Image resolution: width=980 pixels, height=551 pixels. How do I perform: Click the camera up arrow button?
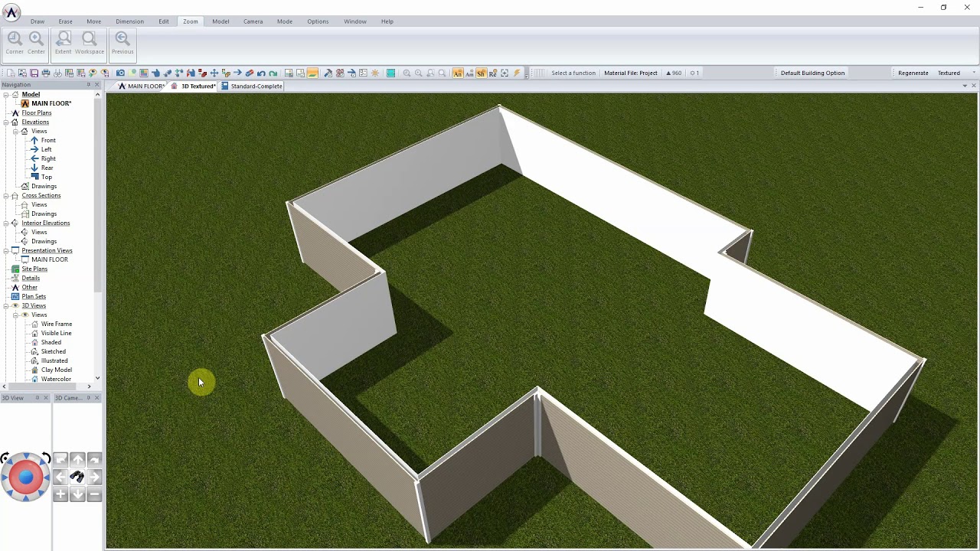click(77, 459)
